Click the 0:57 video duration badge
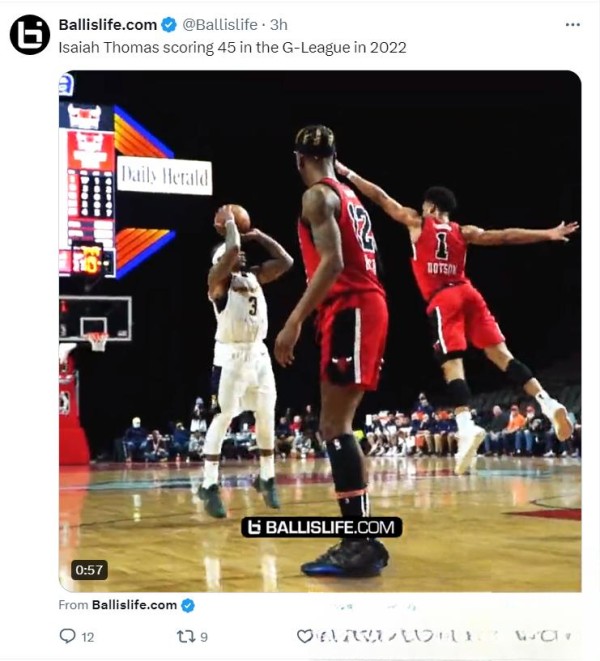 89,570
